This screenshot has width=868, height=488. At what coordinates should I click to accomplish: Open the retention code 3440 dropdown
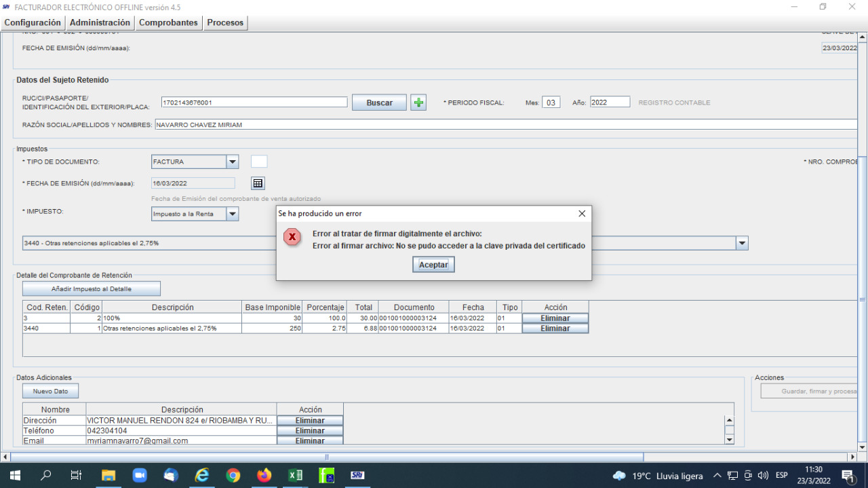pyautogui.click(x=741, y=243)
